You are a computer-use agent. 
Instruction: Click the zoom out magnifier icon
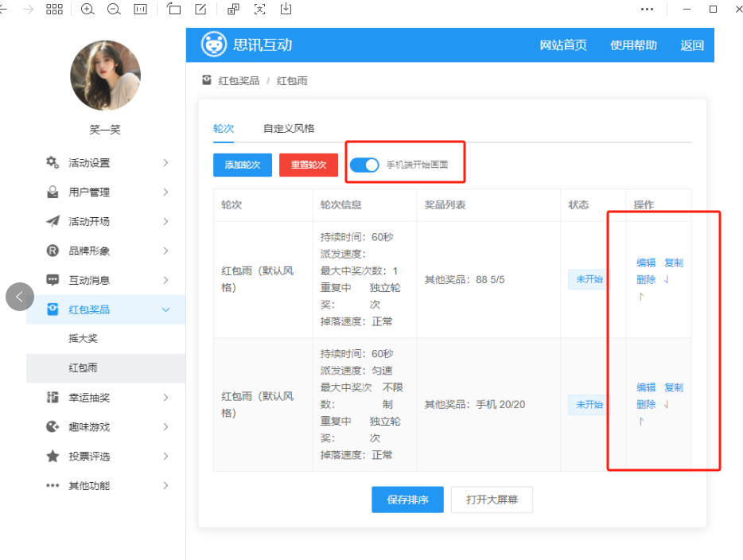point(114,10)
